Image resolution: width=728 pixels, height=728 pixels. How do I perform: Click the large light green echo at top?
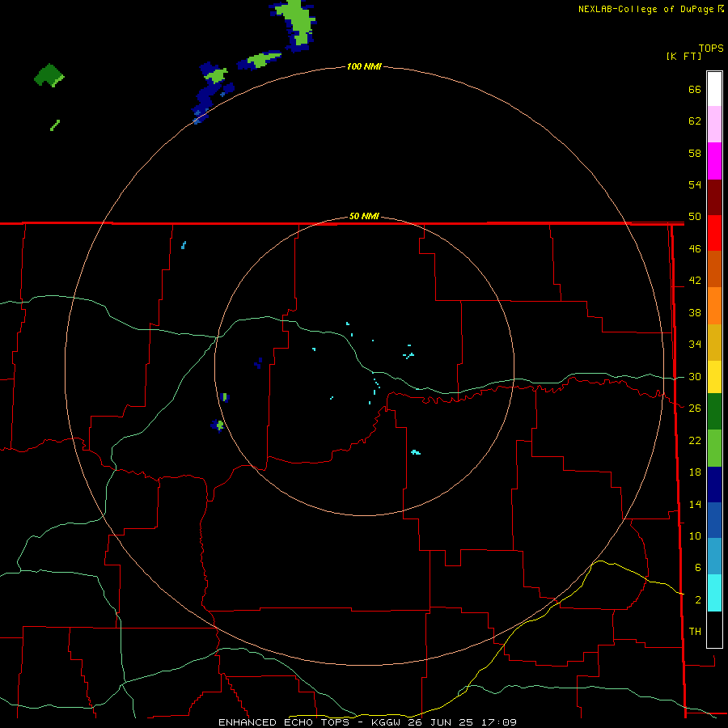click(298, 21)
